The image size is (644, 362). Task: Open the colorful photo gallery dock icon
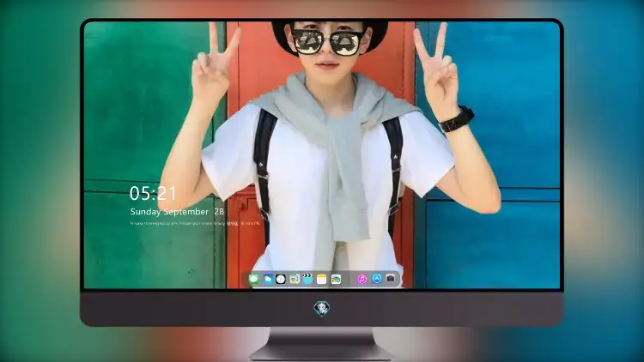coord(336,279)
